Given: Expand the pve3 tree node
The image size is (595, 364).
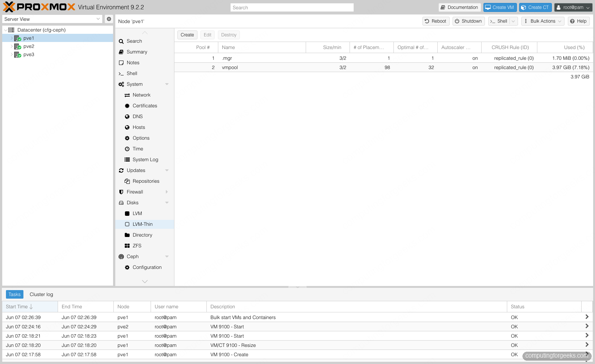Looking at the screenshot, I should [x=12, y=55].
